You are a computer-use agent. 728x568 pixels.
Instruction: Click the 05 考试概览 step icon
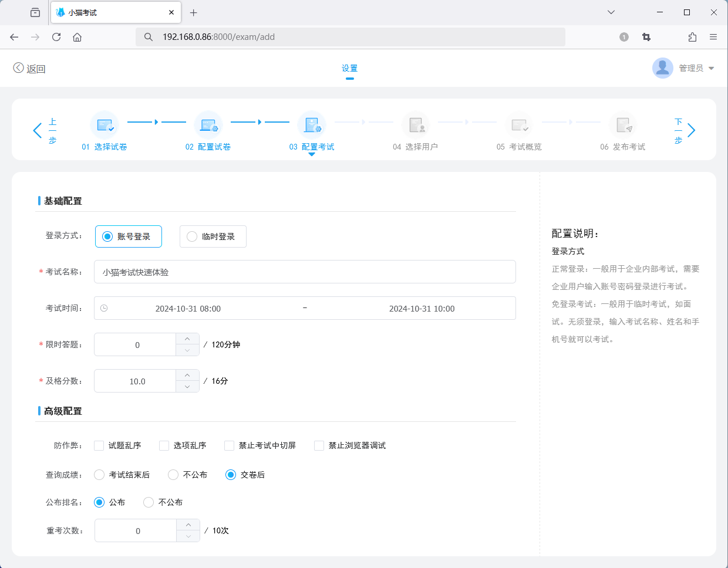pos(519,125)
